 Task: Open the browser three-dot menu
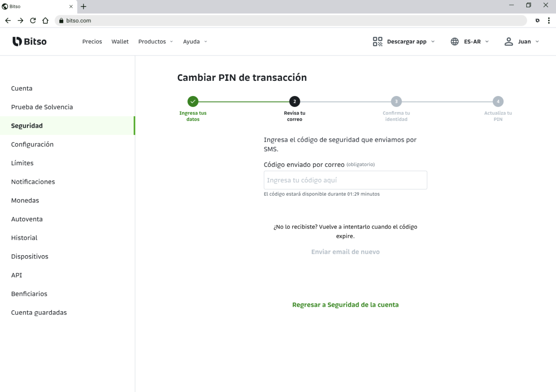549,21
